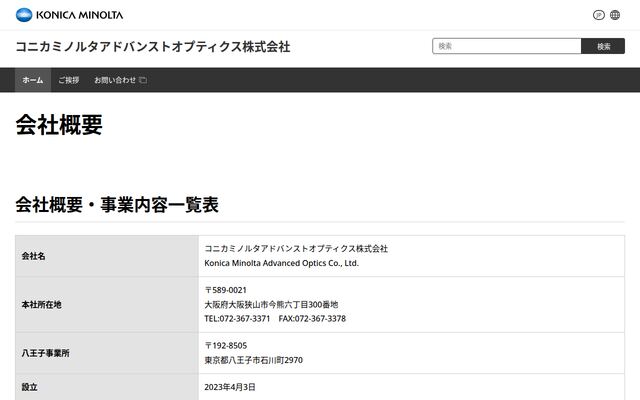Click the 2023年4月3日 establishment date
Screen dimensions: 640x400
click(x=230, y=387)
